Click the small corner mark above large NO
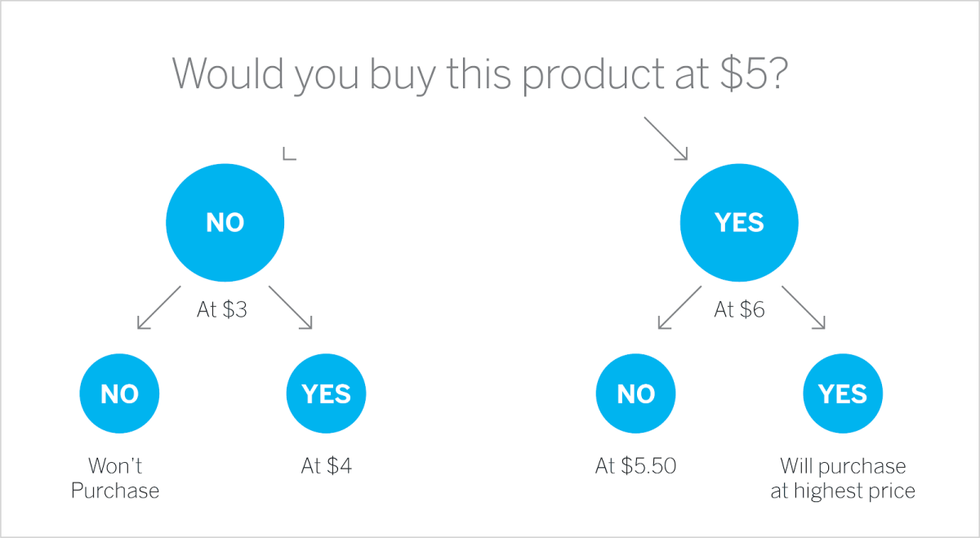The image size is (980, 538). click(287, 153)
